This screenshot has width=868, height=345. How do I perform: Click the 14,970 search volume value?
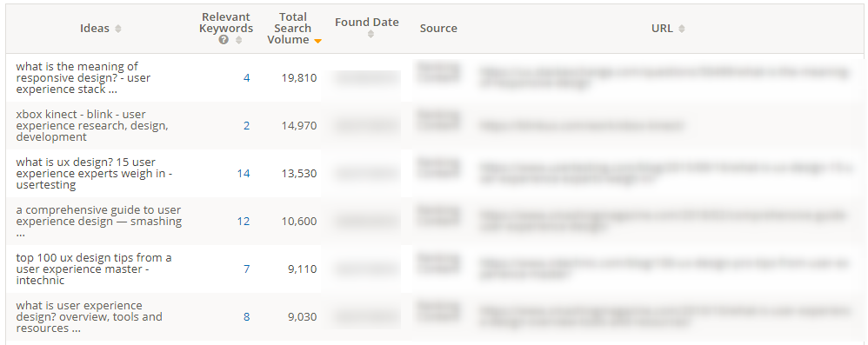pyautogui.click(x=299, y=125)
